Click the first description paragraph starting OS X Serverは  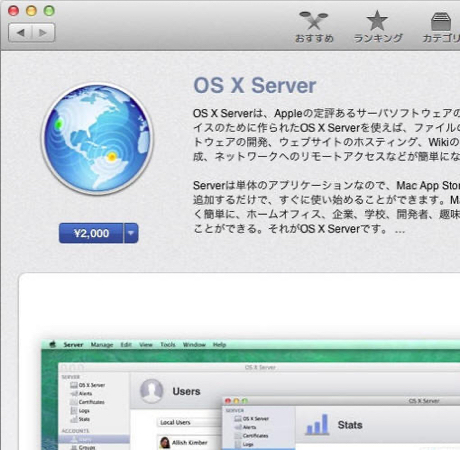click(326, 135)
